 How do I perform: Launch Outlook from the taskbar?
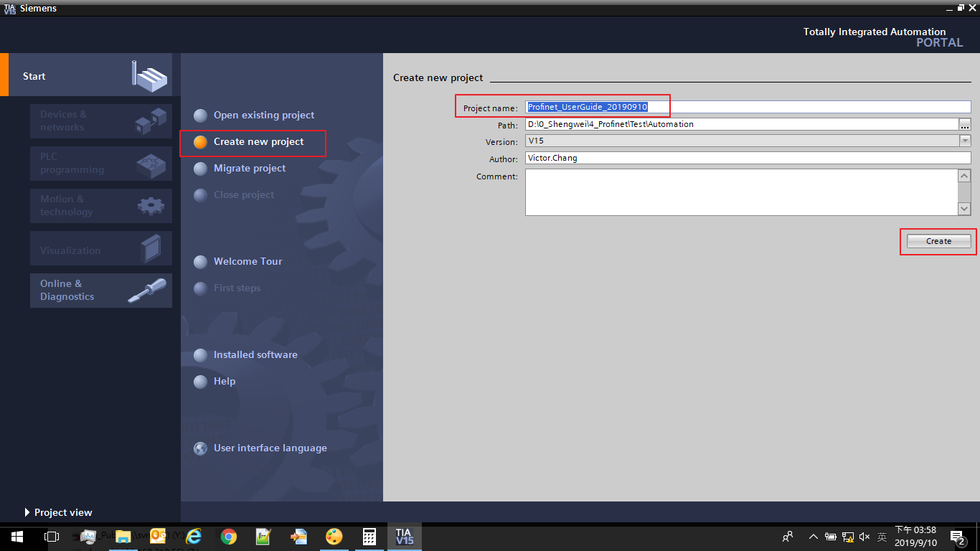[159, 537]
